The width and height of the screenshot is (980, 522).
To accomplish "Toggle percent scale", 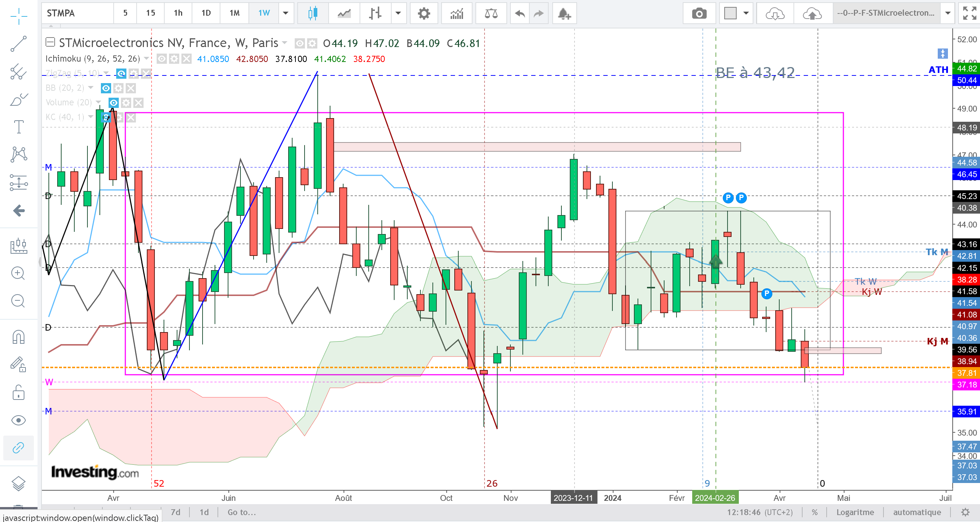I will pyautogui.click(x=815, y=512).
